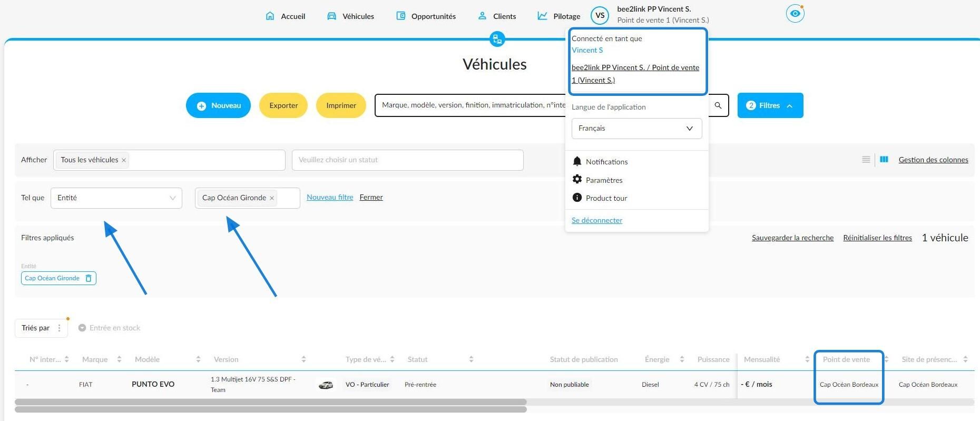The image size is (980, 421).
Task: Collapse the Filtres panel button
Action: (x=770, y=105)
